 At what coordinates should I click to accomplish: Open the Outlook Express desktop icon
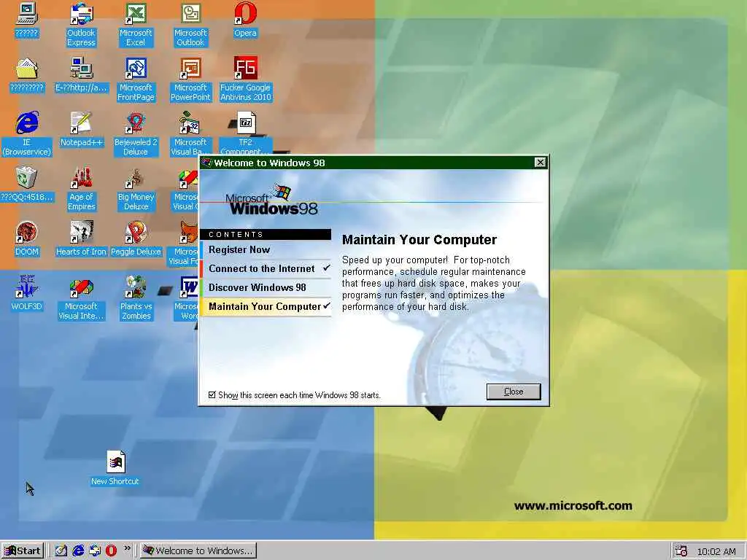81,25
